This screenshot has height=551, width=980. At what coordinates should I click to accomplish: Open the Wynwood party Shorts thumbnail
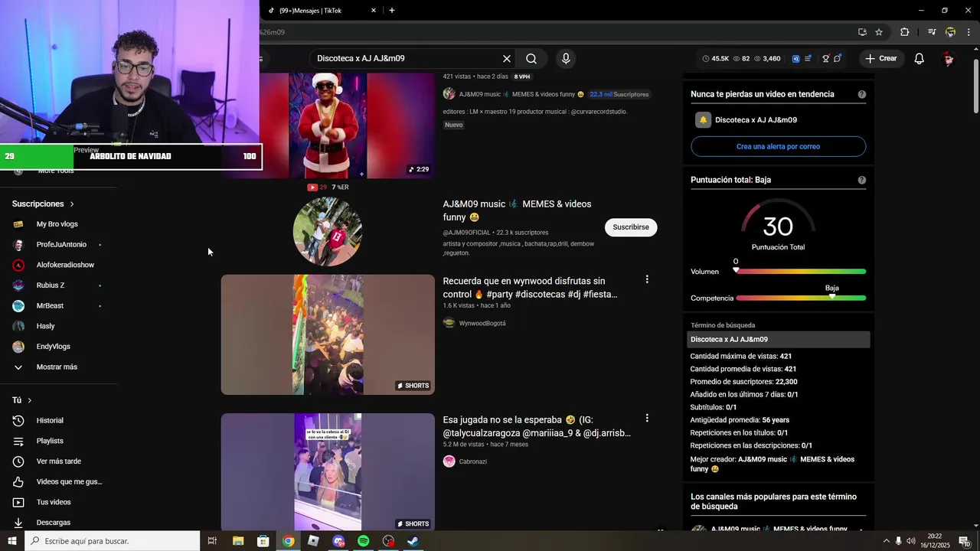click(328, 335)
